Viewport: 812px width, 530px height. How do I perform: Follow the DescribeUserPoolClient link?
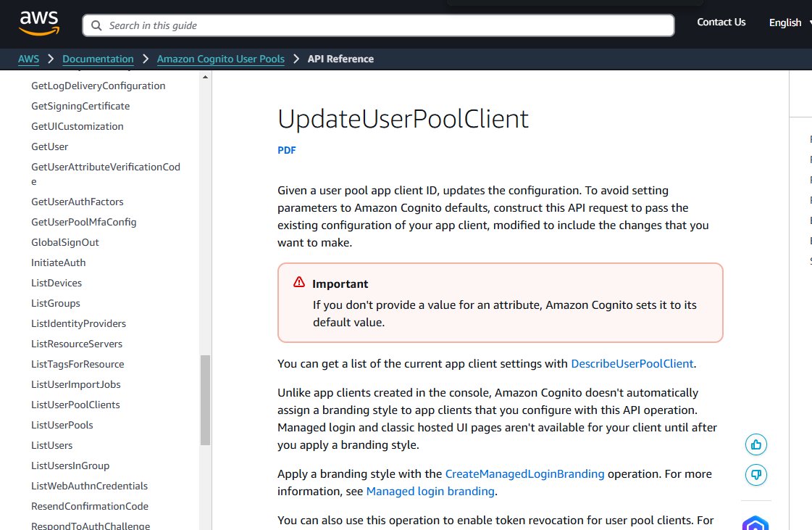pyautogui.click(x=632, y=363)
